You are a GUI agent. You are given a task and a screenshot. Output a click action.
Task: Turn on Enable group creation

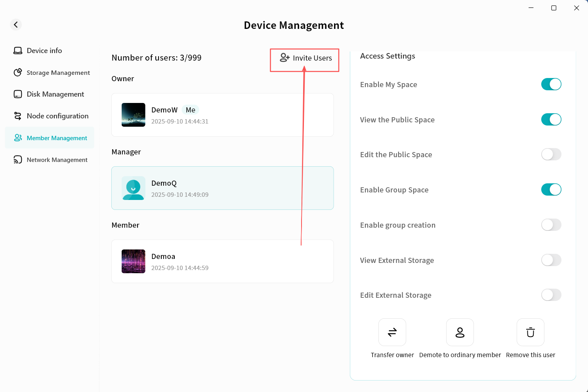tap(551, 225)
